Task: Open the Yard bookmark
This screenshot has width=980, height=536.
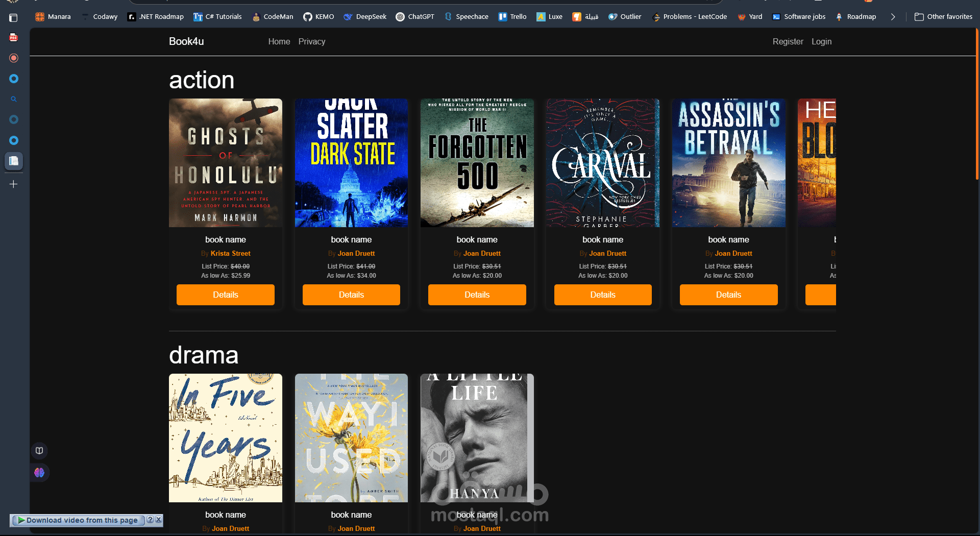Action: pyautogui.click(x=750, y=16)
